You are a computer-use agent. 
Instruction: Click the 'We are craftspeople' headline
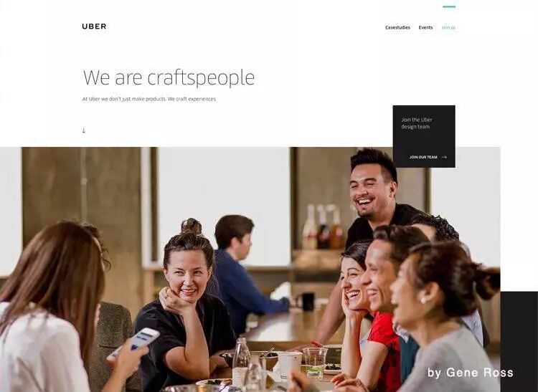pyautogui.click(x=169, y=77)
